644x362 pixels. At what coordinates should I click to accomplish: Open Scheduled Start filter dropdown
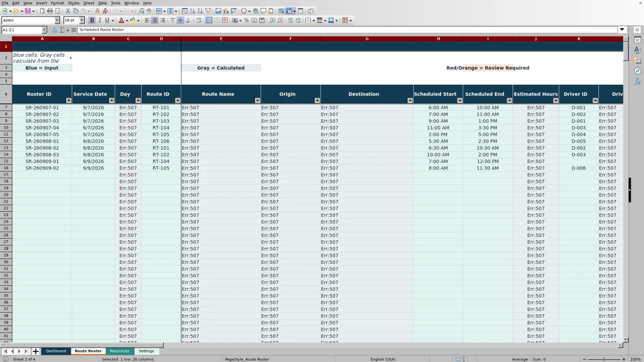460,101
